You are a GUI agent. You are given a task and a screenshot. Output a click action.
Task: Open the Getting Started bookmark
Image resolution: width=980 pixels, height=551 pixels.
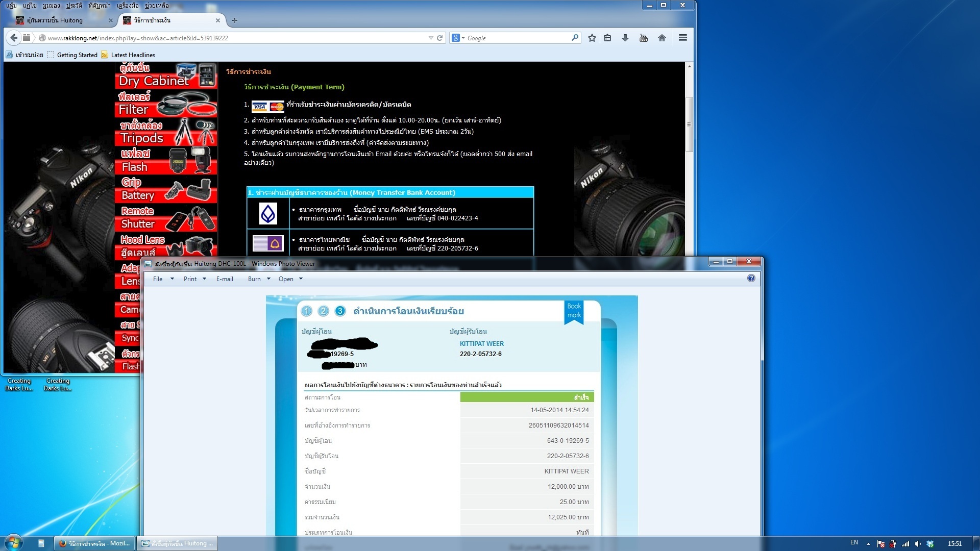pos(72,55)
